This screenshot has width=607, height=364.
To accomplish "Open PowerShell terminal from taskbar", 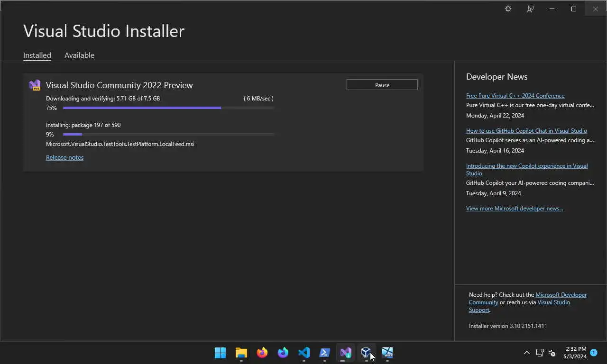I will click(x=325, y=353).
